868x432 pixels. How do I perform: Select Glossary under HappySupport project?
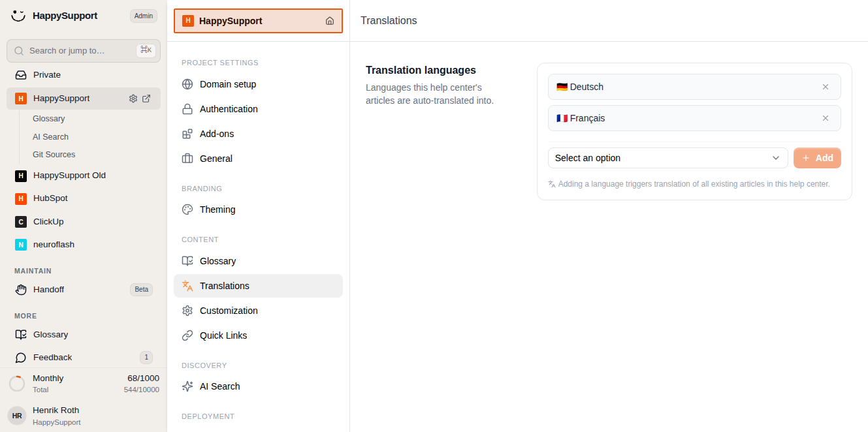(x=49, y=119)
